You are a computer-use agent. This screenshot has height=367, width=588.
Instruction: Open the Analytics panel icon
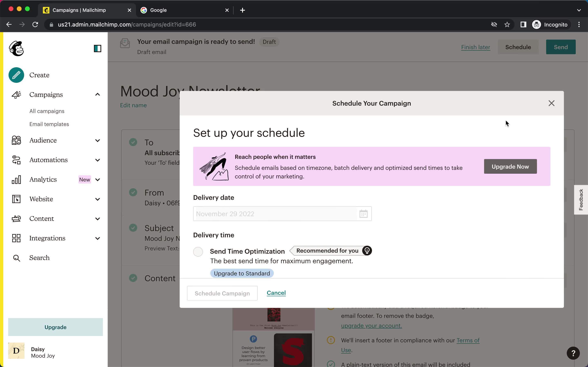click(x=17, y=179)
